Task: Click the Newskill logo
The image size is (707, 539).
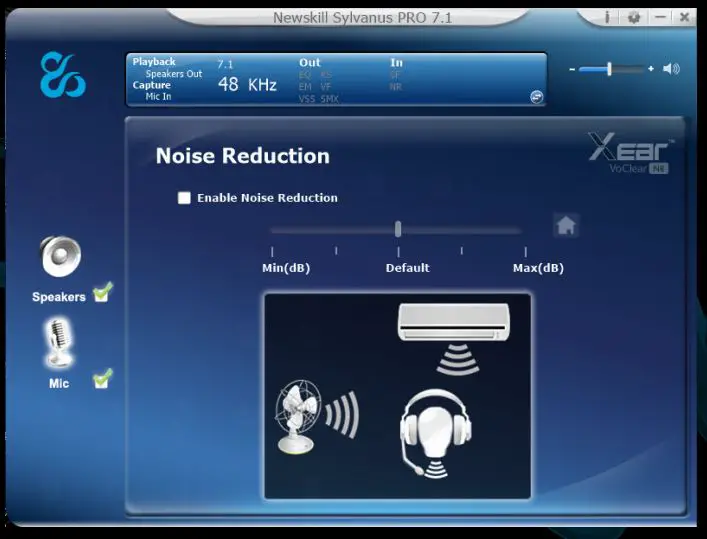Action: point(63,74)
